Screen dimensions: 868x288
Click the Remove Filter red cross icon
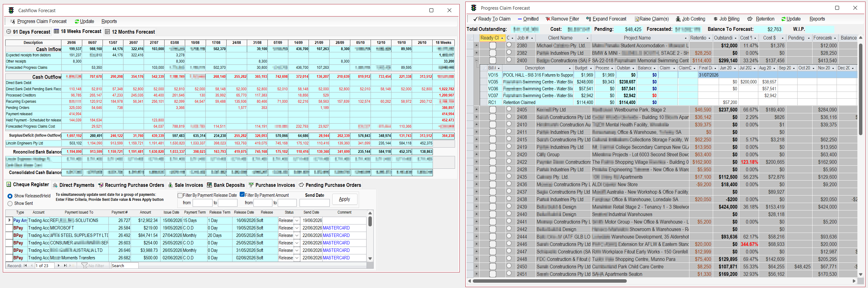548,19
